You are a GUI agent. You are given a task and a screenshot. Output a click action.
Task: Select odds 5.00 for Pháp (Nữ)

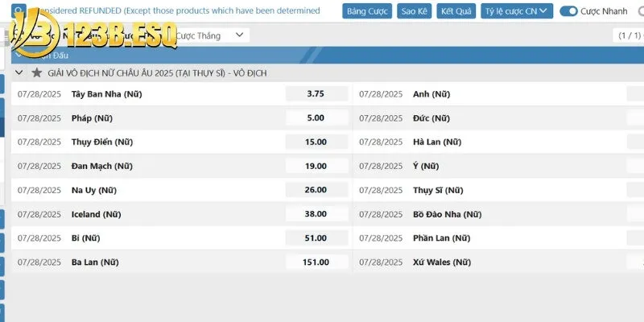point(316,118)
